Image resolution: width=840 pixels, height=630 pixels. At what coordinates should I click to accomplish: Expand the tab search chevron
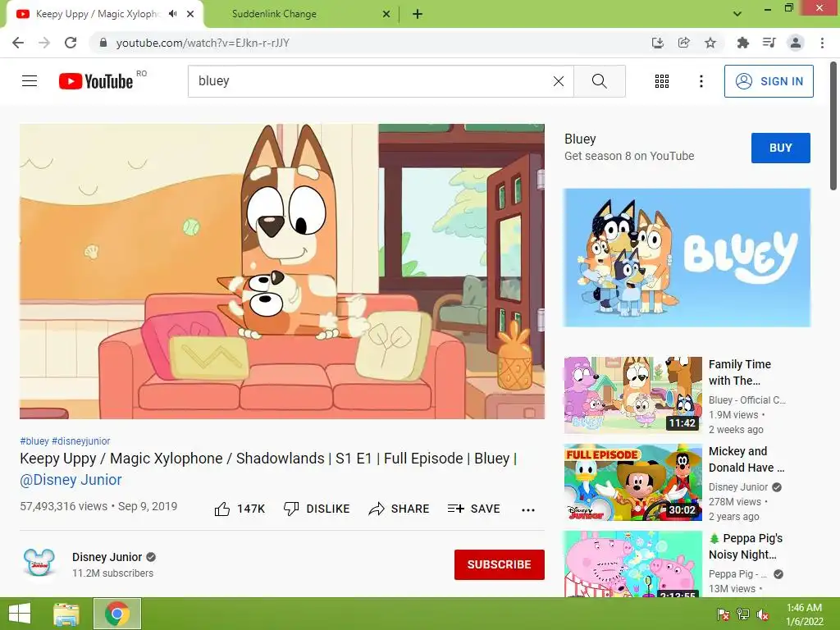pyautogui.click(x=737, y=14)
